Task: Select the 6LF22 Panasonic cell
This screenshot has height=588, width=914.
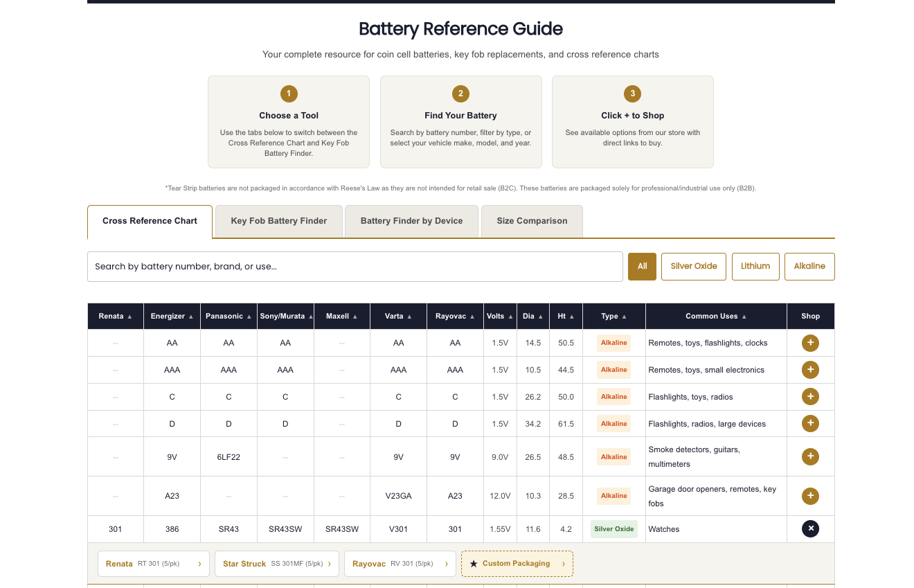Action: 228,457
